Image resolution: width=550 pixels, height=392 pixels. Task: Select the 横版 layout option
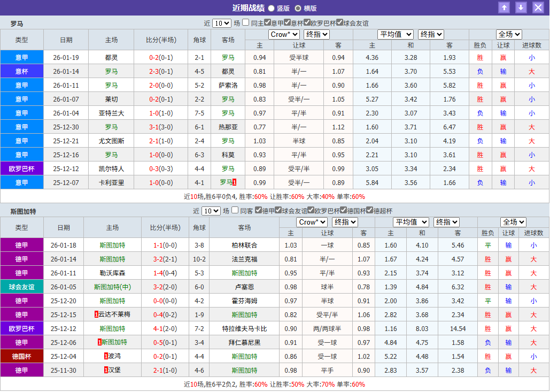click(x=298, y=7)
